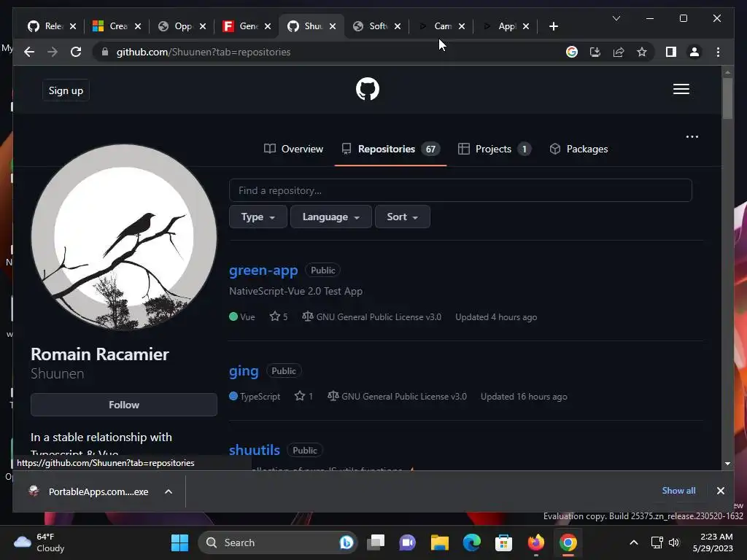Image resolution: width=747 pixels, height=560 pixels.
Task: Open the network icon in the system tray
Action: (657, 542)
